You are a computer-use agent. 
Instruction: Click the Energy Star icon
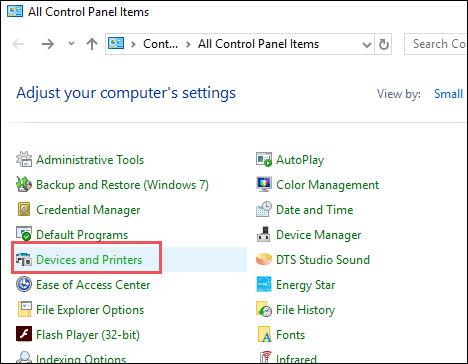[264, 284]
